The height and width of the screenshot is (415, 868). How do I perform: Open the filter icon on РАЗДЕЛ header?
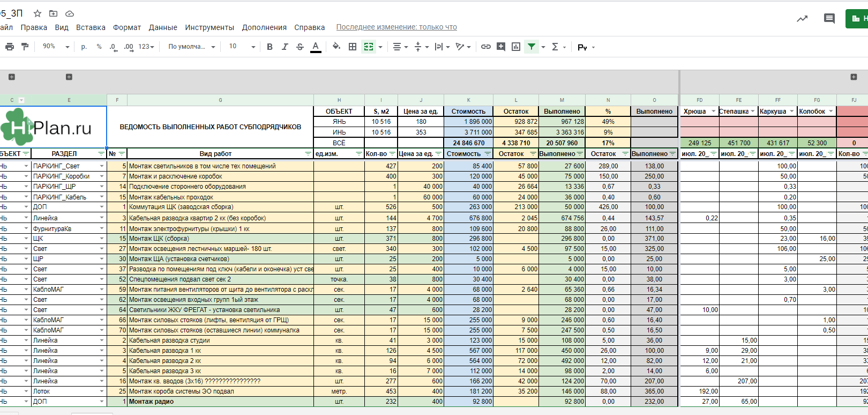tap(101, 154)
